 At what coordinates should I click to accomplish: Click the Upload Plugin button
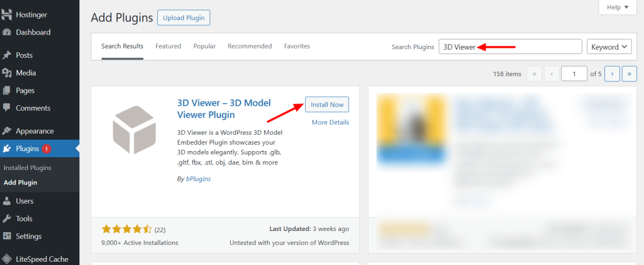[x=184, y=18]
